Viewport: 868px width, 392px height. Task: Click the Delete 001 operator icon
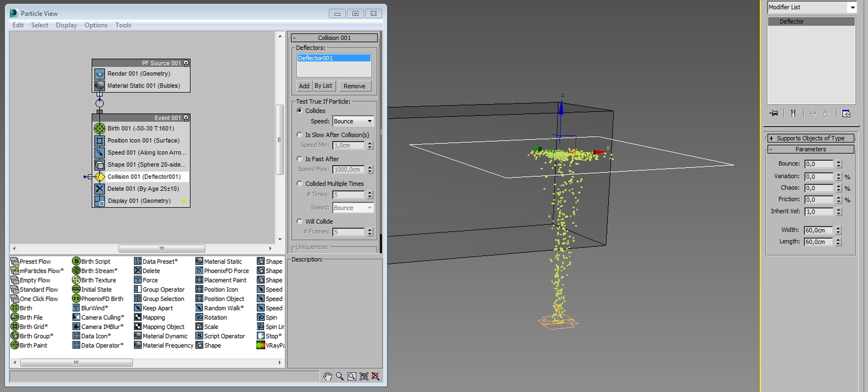point(99,188)
